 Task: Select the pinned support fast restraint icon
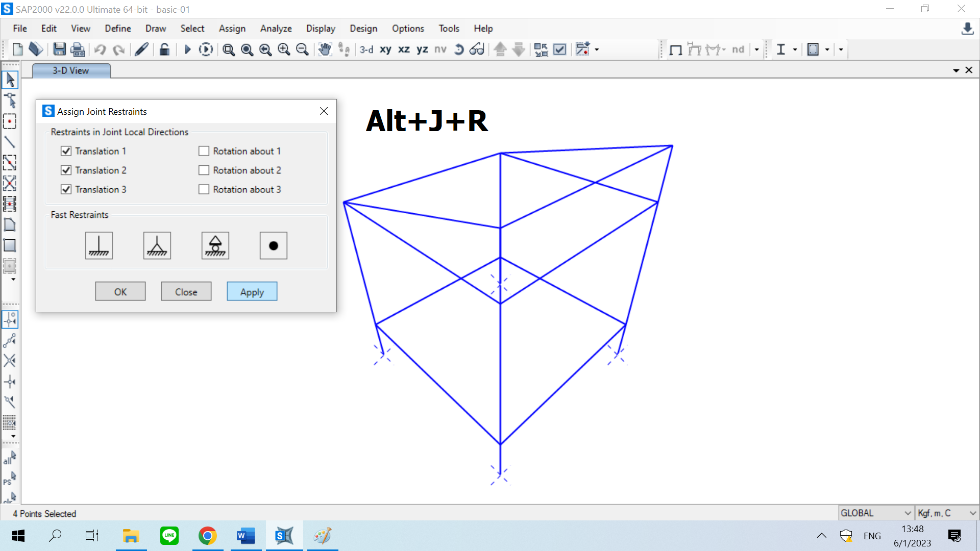(x=157, y=245)
